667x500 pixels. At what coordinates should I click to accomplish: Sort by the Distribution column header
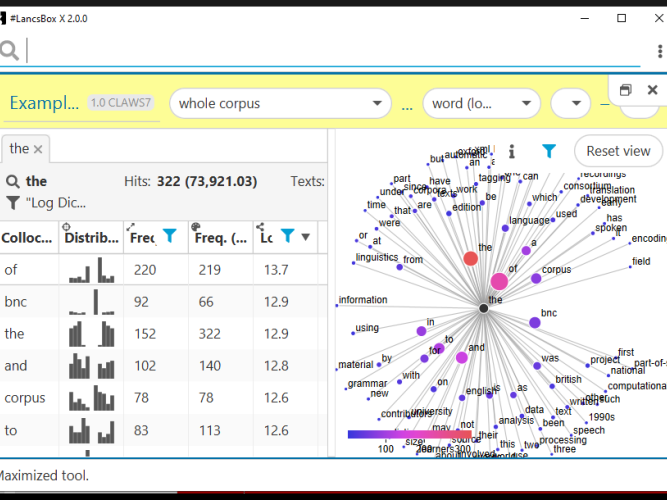tap(91, 238)
